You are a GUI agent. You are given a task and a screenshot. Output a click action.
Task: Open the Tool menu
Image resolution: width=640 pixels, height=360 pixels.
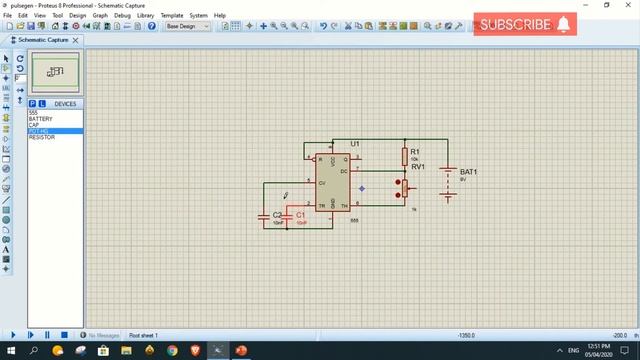(58, 16)
